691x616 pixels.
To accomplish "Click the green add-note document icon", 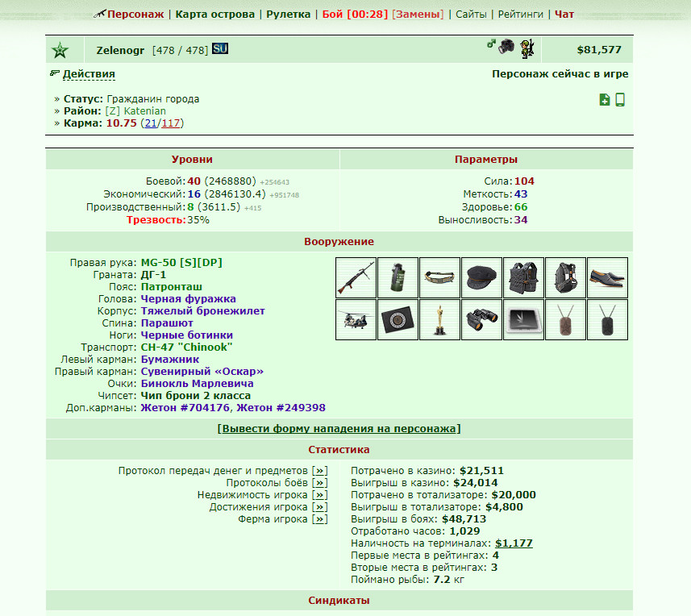I will click(605, 100).
